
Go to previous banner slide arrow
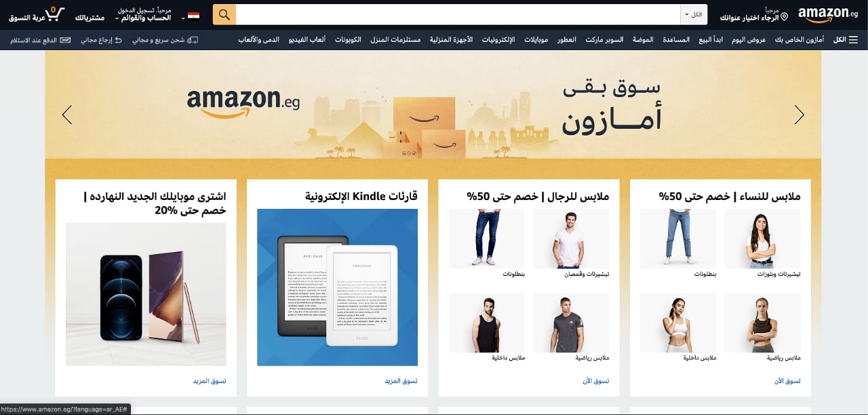(x=67, y=115)
